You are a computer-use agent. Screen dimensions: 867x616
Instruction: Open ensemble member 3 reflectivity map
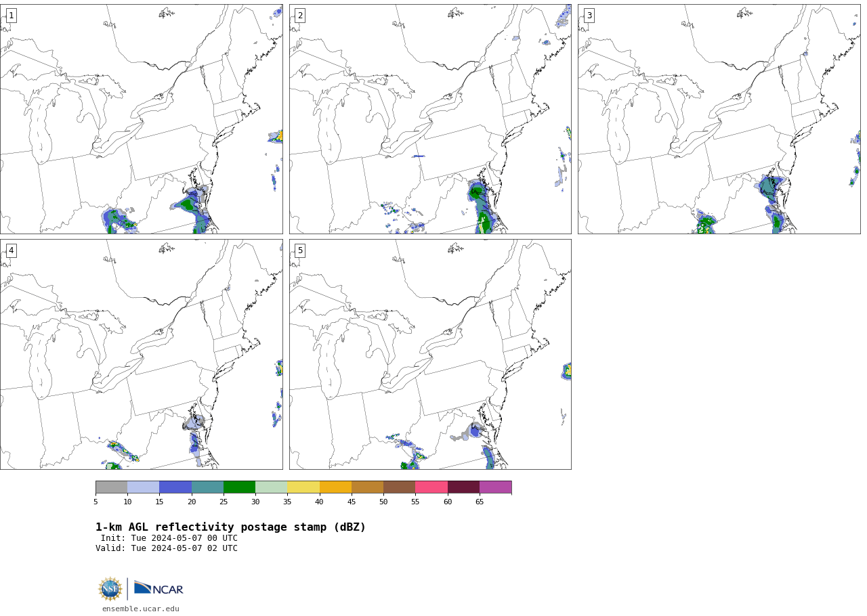(x=719, y=119)
